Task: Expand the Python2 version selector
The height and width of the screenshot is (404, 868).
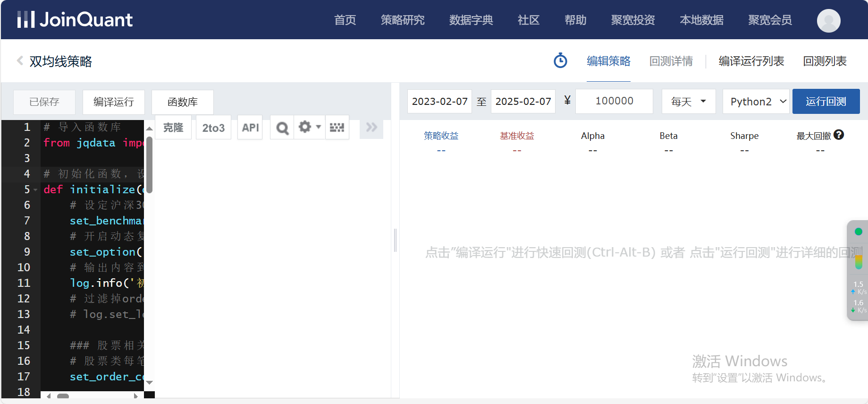Action: pos(756,102)
